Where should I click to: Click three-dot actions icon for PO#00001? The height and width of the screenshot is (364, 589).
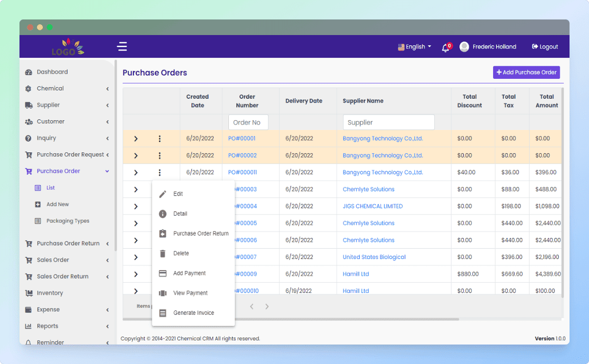(160, 139)
